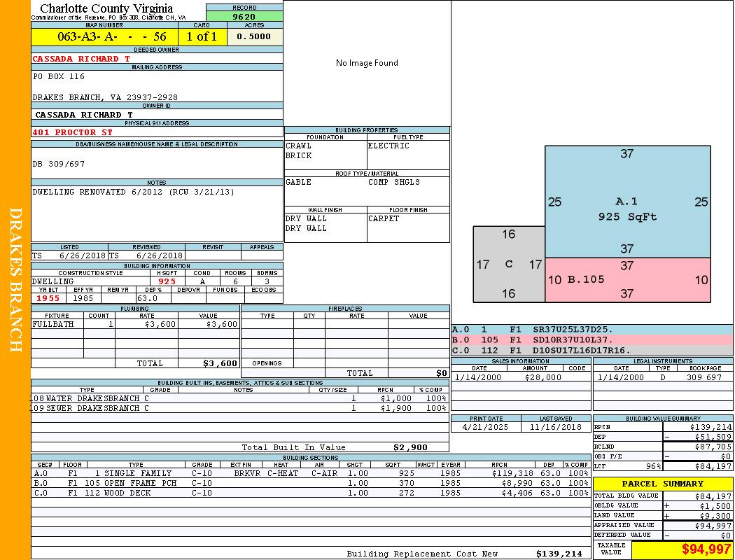
Task: Click the card value 1 of 1
Action: click(x=202, y=36)
